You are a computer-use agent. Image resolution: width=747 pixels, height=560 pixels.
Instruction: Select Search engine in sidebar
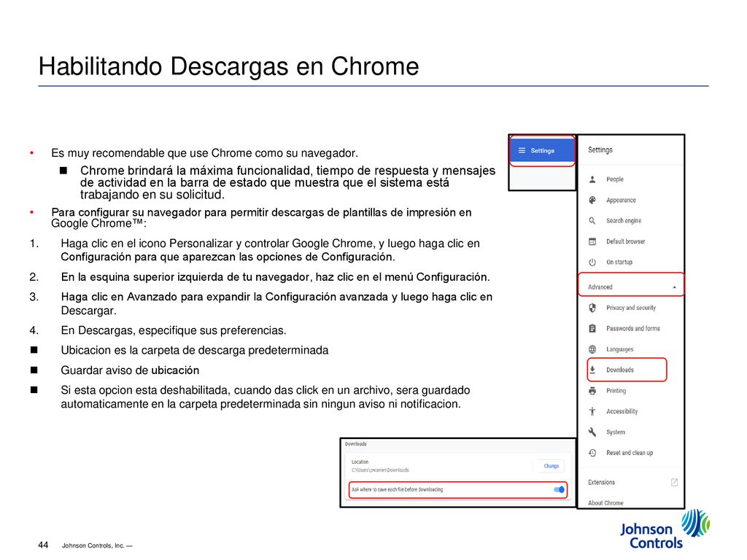624,221
